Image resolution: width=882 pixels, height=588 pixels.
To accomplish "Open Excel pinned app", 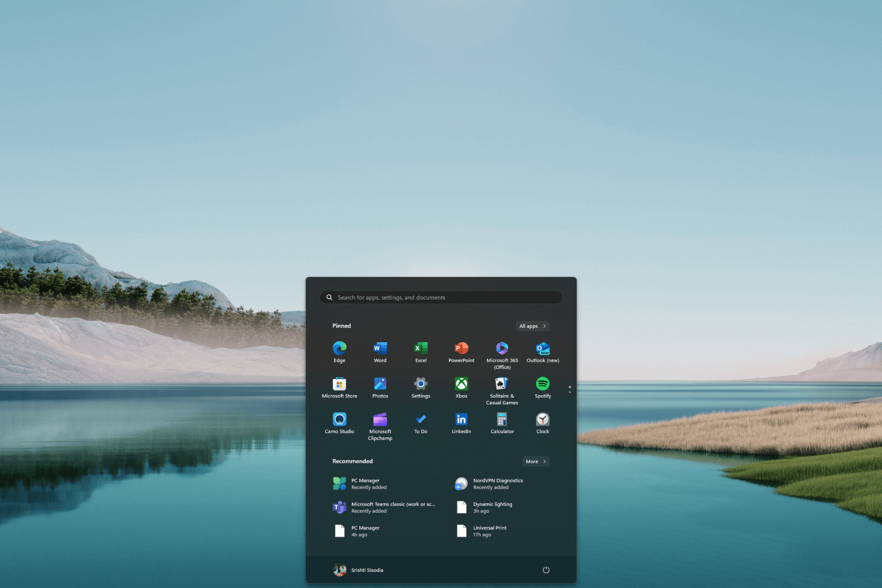I will (421, 352).
